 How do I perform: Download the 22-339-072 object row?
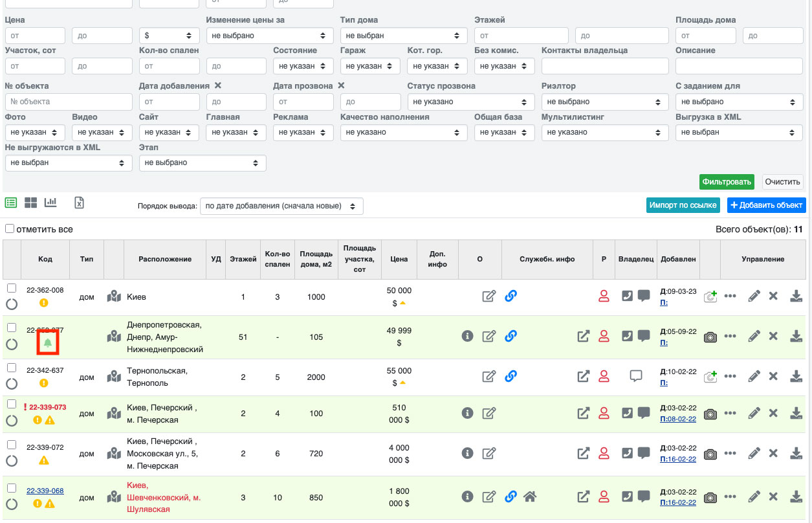coord(796,453)
